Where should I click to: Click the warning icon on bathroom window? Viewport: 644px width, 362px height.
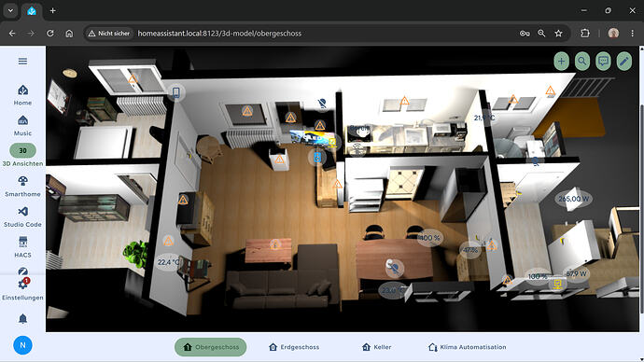[513, 99]
